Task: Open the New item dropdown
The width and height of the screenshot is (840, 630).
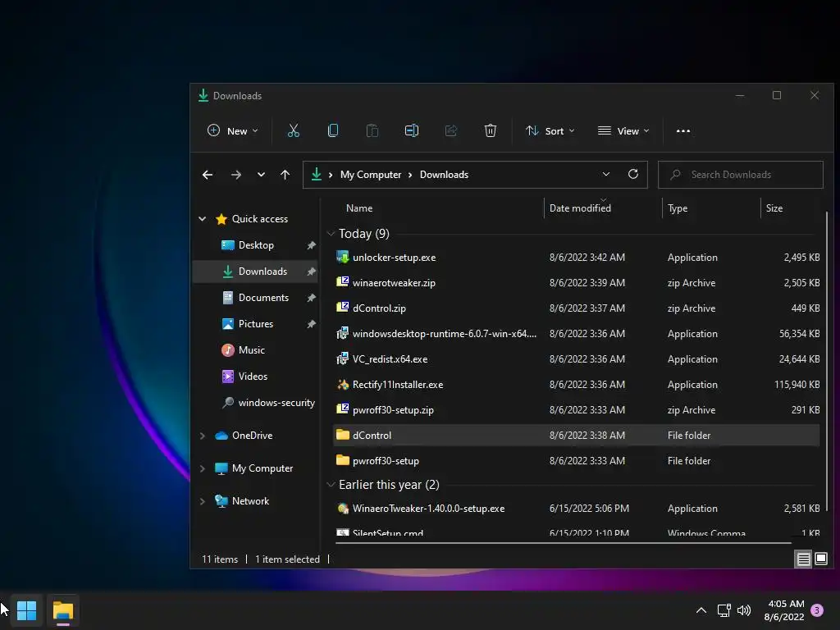Action: pyautogui.click(x=232, y=130)
